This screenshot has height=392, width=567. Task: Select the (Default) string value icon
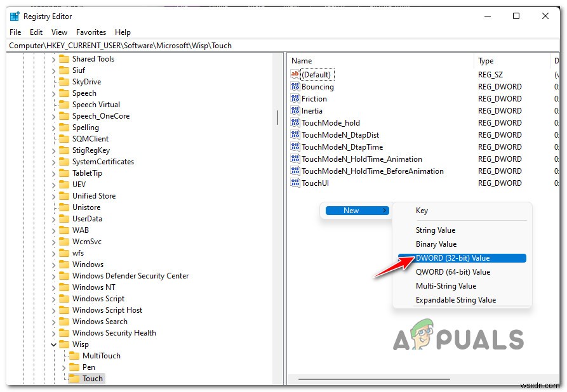(295, 74)
